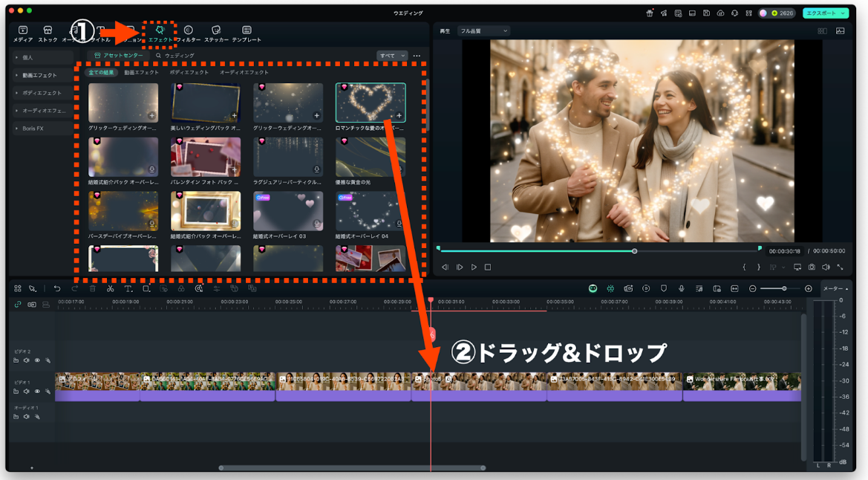
Task: Select the 美しいウェディングパック effect thumbnail
Action: (x=206, y=103)
